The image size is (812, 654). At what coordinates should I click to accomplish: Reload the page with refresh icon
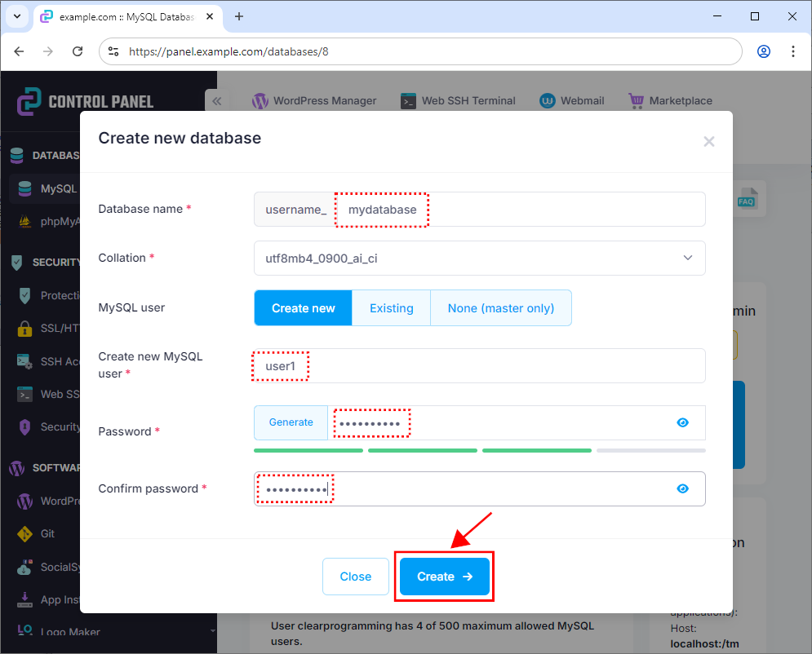[x=78, y=51]
